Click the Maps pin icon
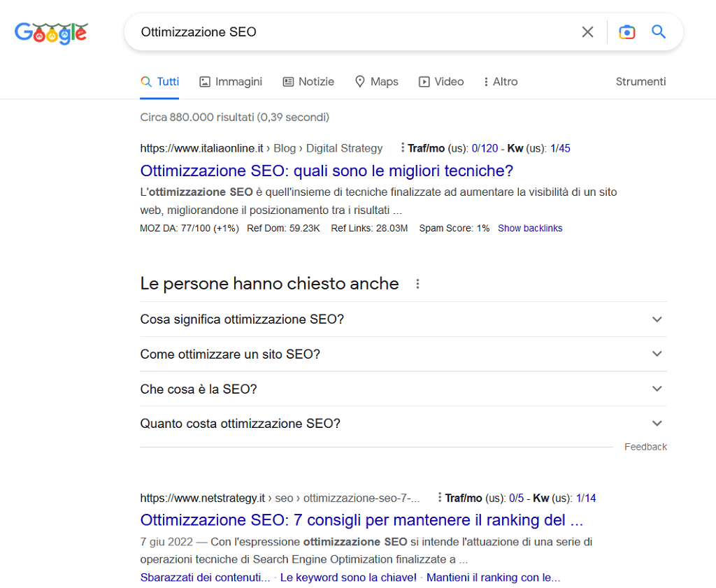 click(359, 81)
